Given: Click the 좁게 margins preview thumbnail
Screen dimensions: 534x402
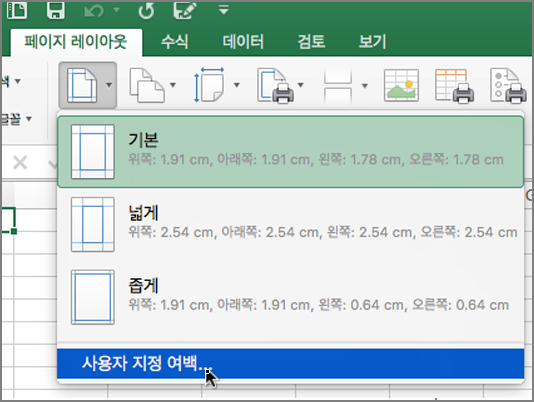Looking at the screenshot, I should (x=93, y=297).
